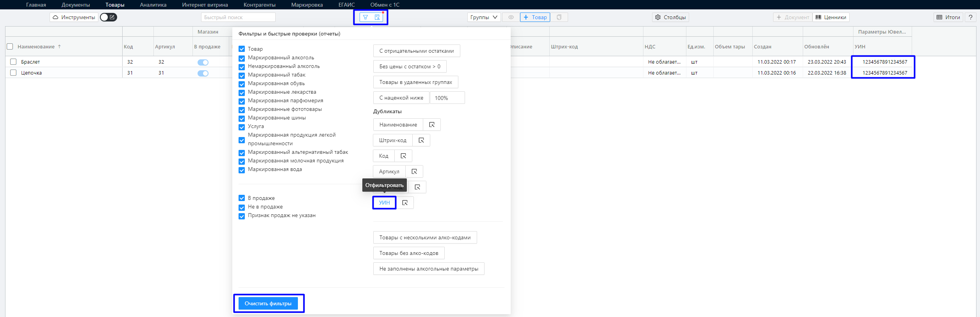Click the quick reports icon next to funnel
Image resolution: width=980 pixels, height=317 pixels.
pos(377,17)
